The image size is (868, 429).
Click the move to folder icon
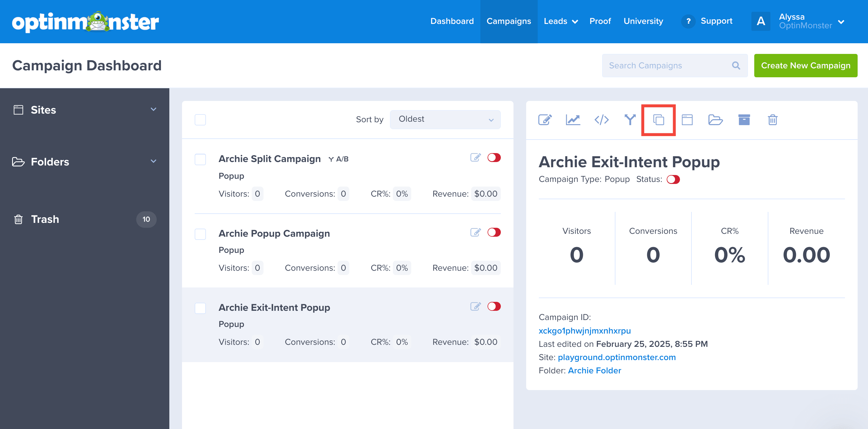[715, 120]
